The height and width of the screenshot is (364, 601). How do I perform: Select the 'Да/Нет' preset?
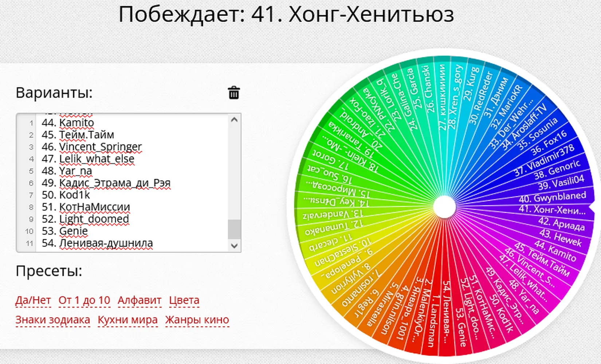coord(33,300)
